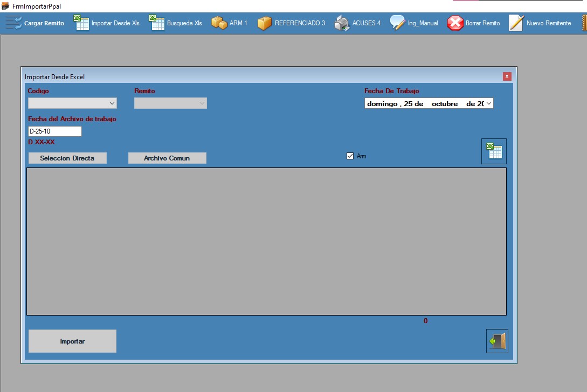Focus the Fecha del Archivo de trabajo field
This screenshot has width=587, height=392.
point(54,131)
